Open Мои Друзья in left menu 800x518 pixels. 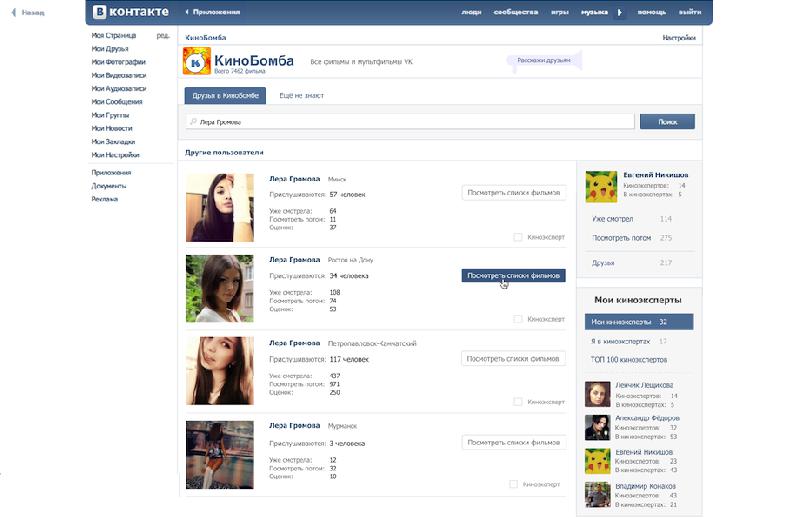coord(110,48)
